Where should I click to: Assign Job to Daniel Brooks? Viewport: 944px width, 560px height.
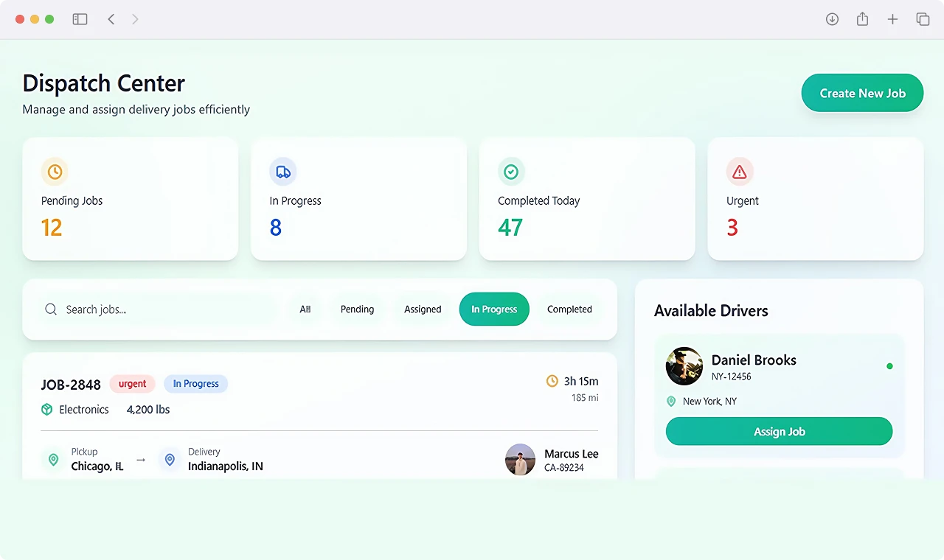[779, 432]
